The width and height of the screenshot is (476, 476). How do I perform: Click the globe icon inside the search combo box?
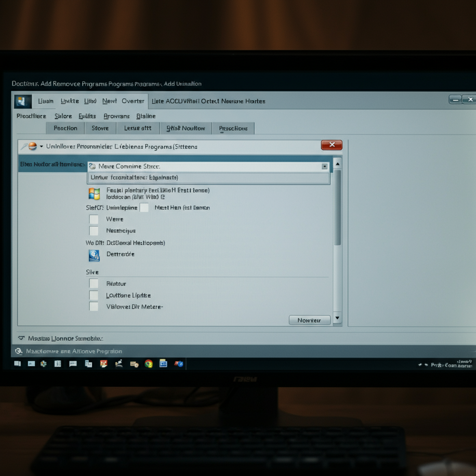[x=92, y=166]
